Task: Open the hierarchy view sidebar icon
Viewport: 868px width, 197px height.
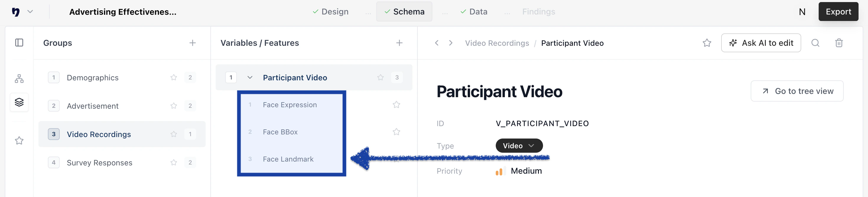Action: coord(19,79)
